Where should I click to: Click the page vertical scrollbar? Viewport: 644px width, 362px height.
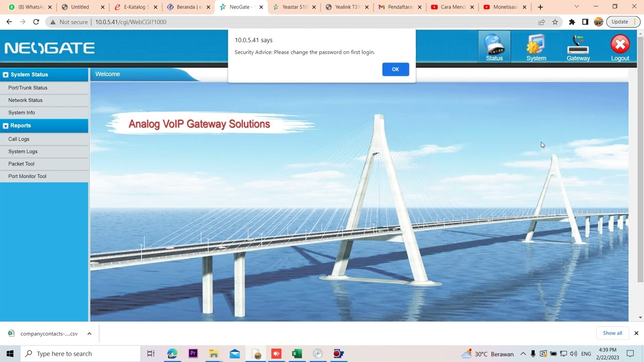(x=640, y=159)
